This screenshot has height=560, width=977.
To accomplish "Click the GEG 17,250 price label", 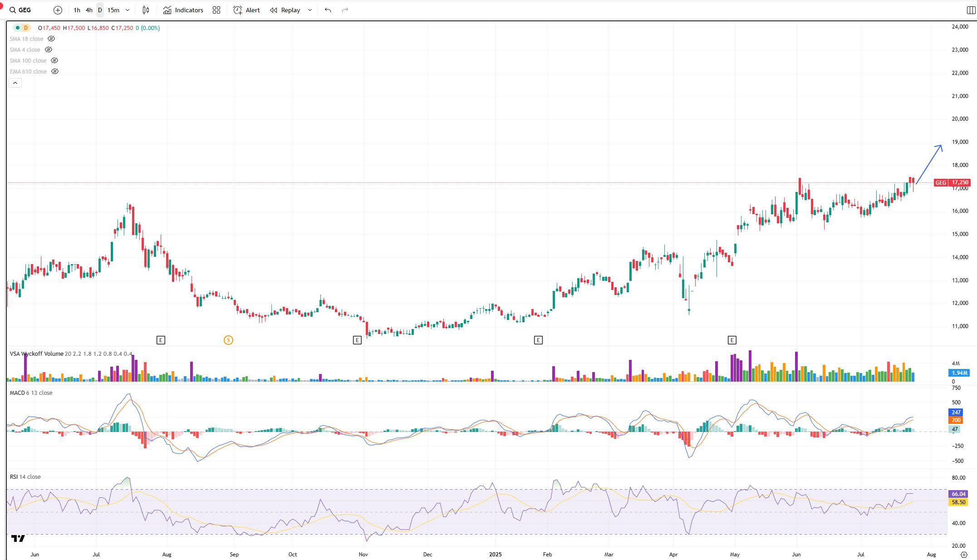I will point(952,182).
